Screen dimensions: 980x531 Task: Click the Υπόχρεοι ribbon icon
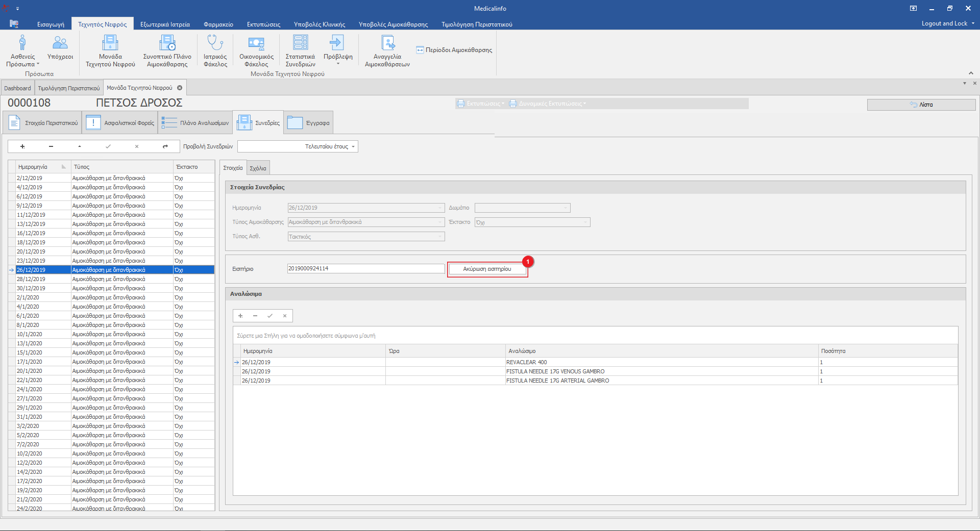click(60, 43)
